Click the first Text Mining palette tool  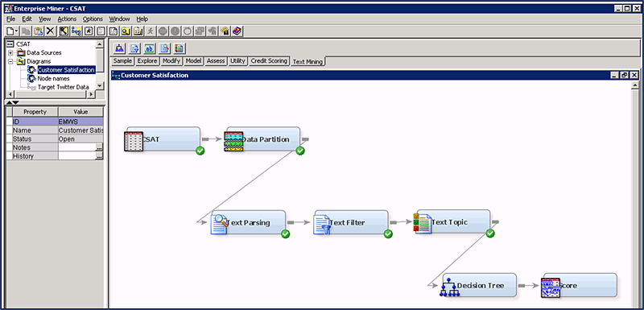tap(119, 48)
